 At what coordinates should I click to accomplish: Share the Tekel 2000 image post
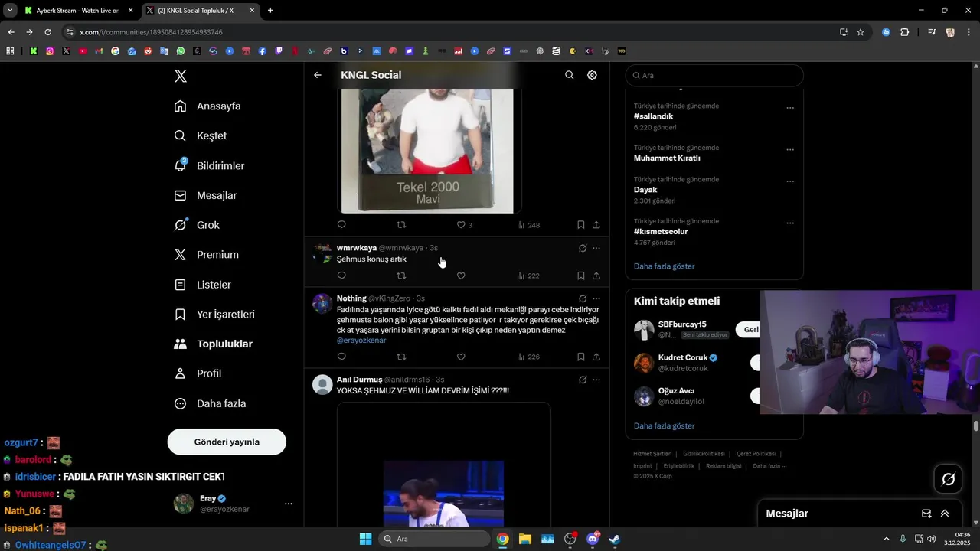pyautogui.click(x=596, y=225)
